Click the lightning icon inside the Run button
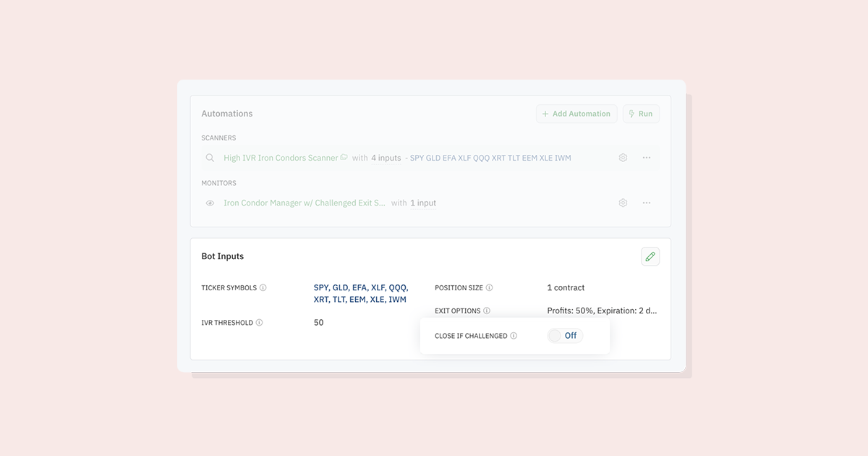 (631, 114)
